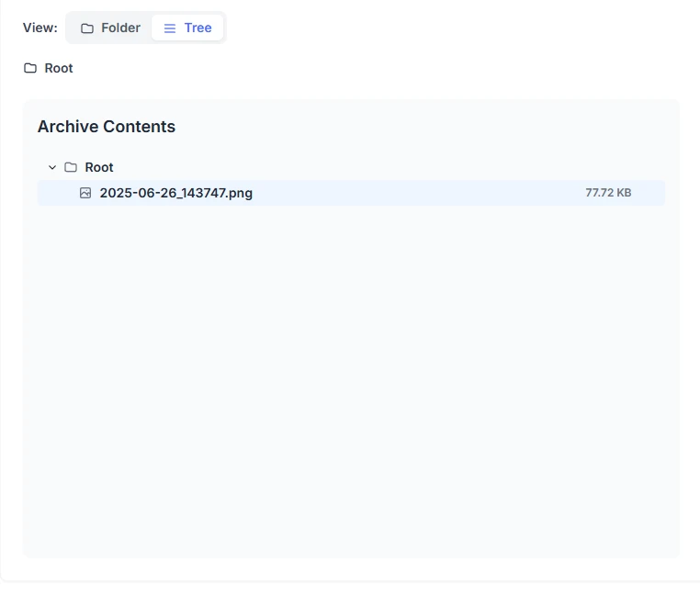700x596 pixels.
Task: Click blank space between filename and file size
Action: pyautogui.click(x=413, y=193)
